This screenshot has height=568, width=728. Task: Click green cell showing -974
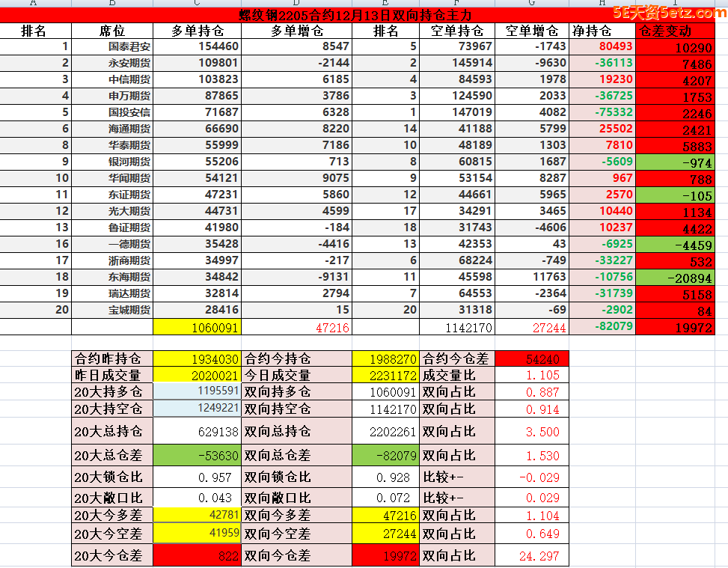point(676,162)
